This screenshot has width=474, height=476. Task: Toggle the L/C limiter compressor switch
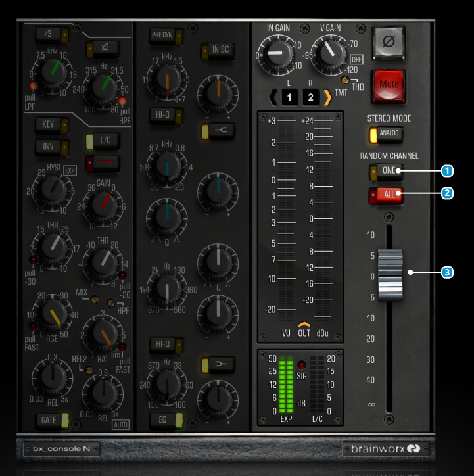(103, 141)
